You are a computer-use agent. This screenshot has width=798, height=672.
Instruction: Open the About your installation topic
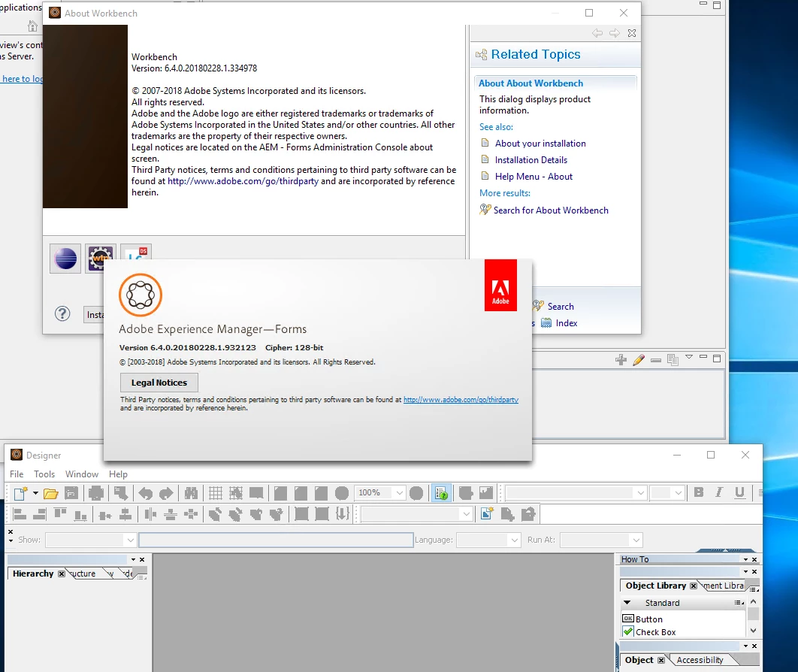coord(540,144)
